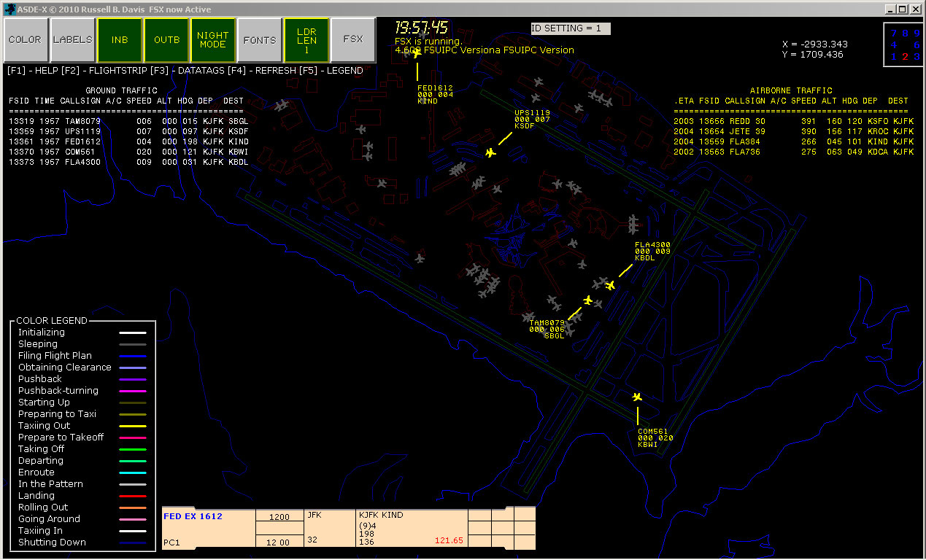
Task: Disable NIGHT MODE
Action: tap(212, 39)
